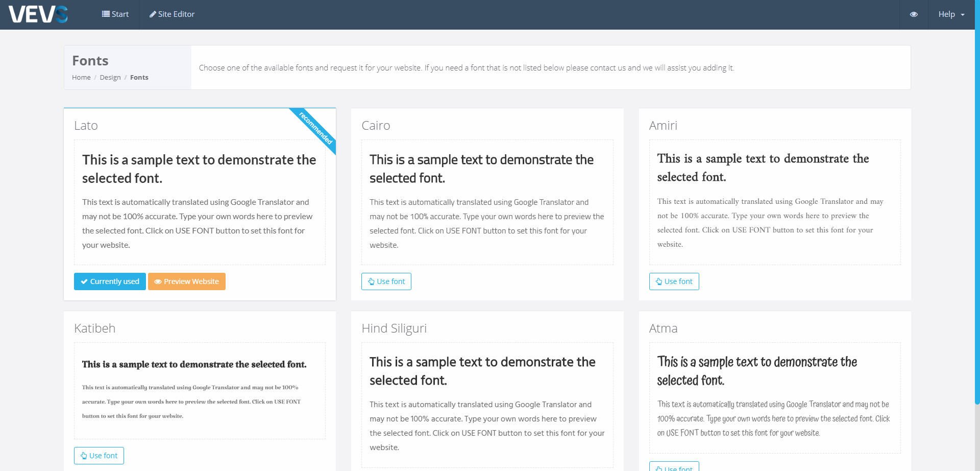Click Use font under Amiri

pyautogui.click(x=674, y=281)
